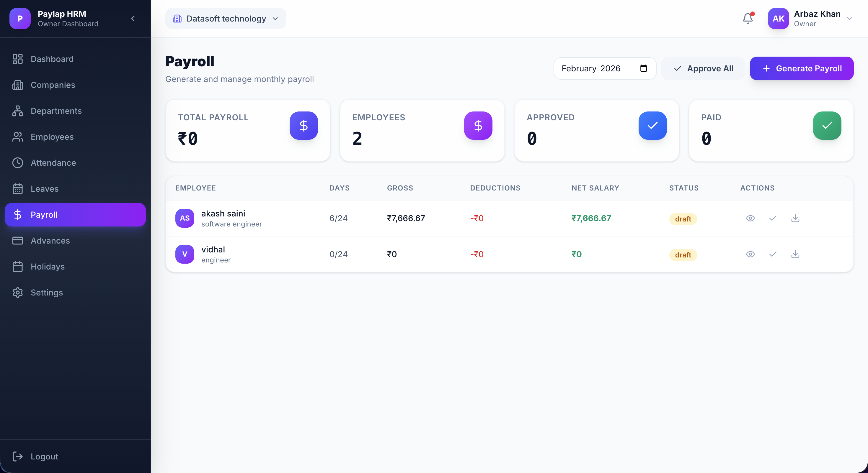Viewport: 868px width, 473px height.
Task: Approve akash saini's payroll with checkmark
Action: point(773,218)
